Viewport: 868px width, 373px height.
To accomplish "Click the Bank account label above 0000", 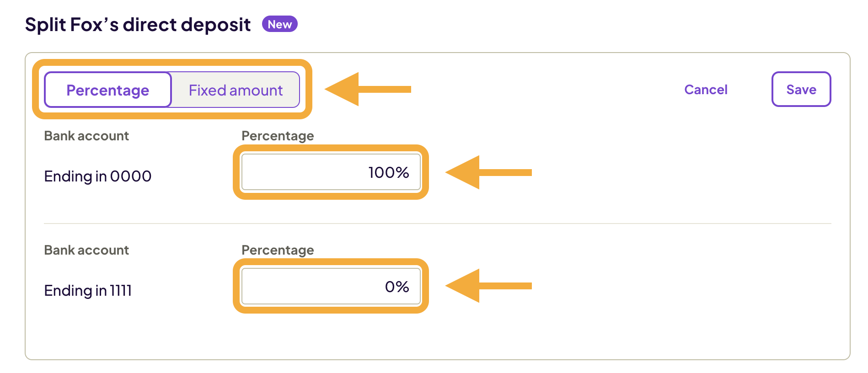I will 86,136.
